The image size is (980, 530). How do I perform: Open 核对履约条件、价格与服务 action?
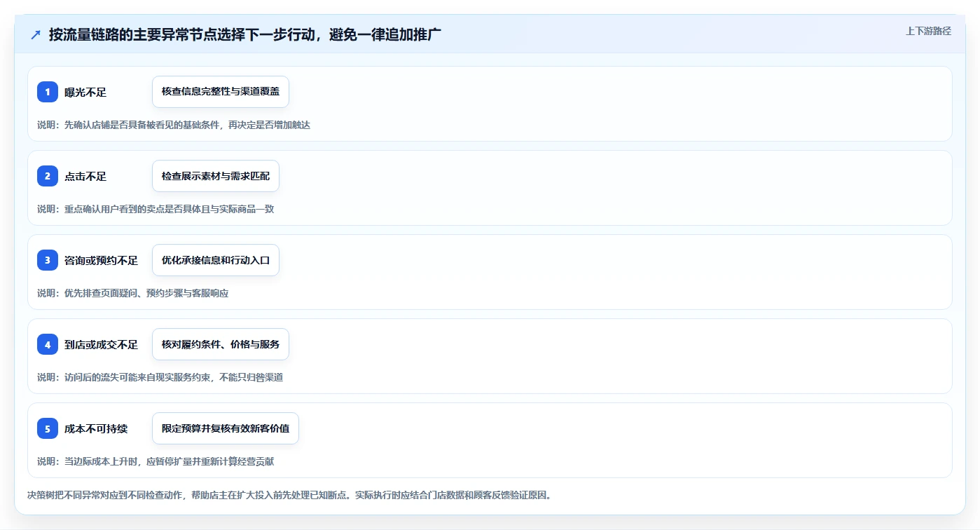pyautogui.click(x=221, y=344)
